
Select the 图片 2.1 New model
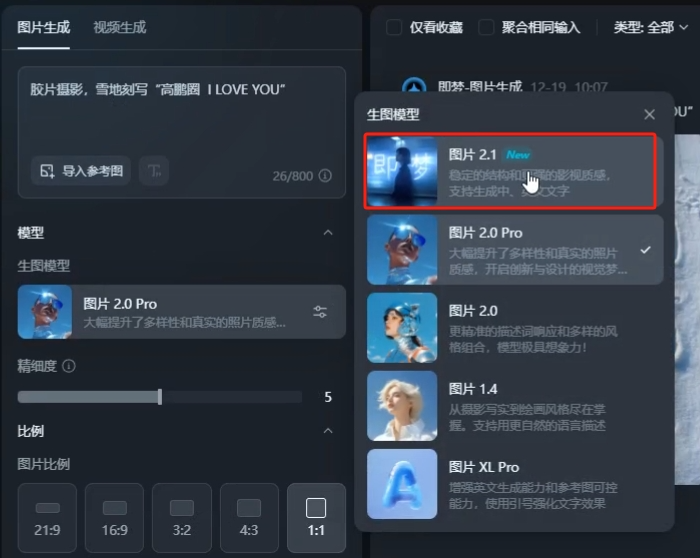pyautogui.click(x=511, y=171)
